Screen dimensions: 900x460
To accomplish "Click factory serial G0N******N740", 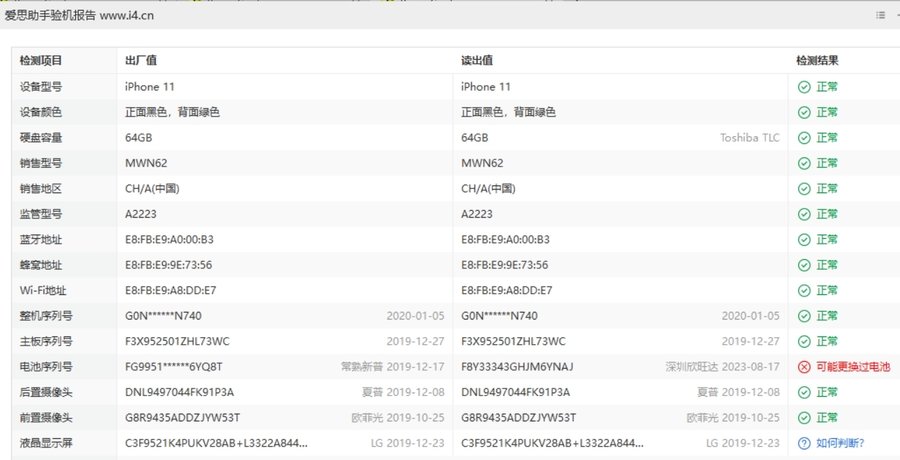I will [164, 316].
